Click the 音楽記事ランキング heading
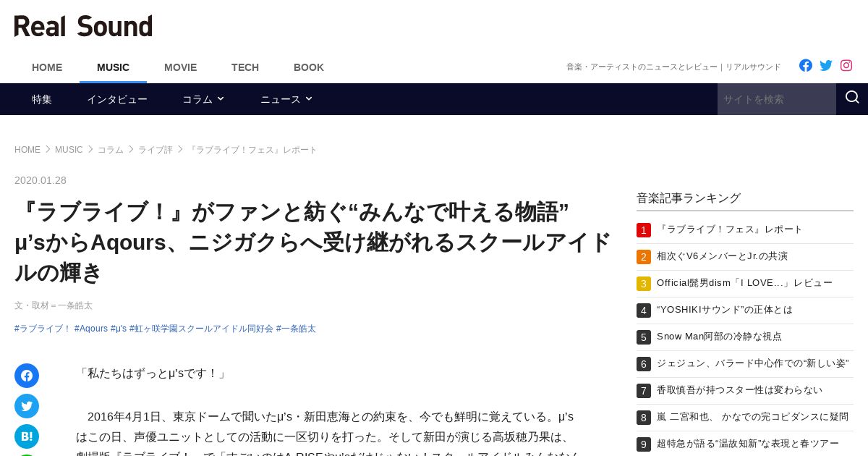868x456 pixels. coord(689,198)
